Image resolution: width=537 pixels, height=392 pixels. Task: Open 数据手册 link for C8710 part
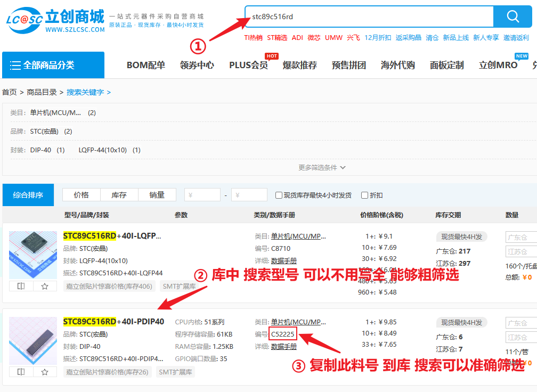tap(284, 261)
